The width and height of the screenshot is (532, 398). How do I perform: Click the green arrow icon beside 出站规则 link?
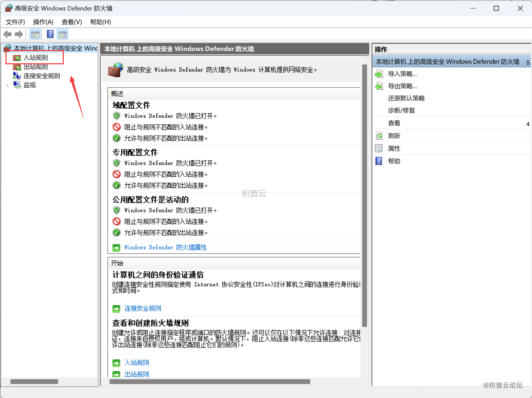tap(116, 374)
